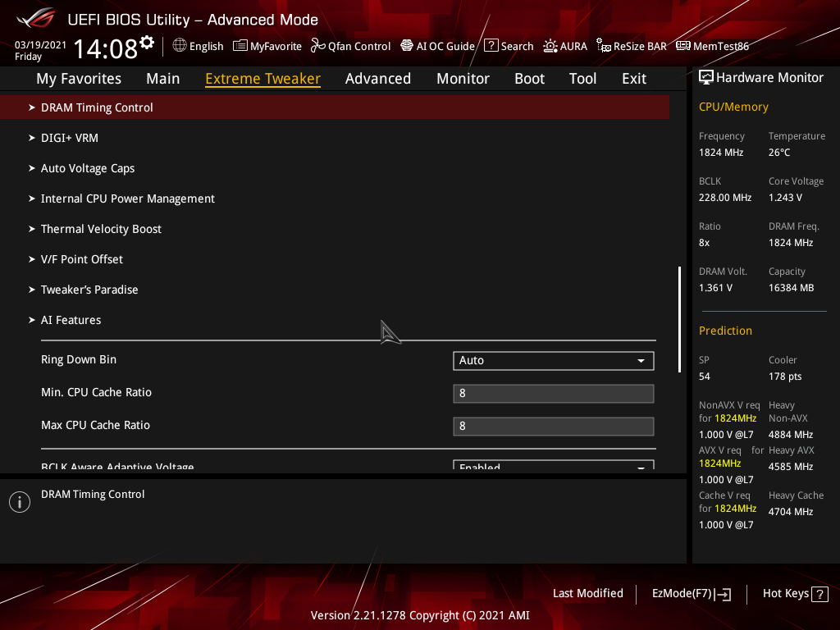
Task: Click the Ring Down Bin label
Action: point(79,359)
